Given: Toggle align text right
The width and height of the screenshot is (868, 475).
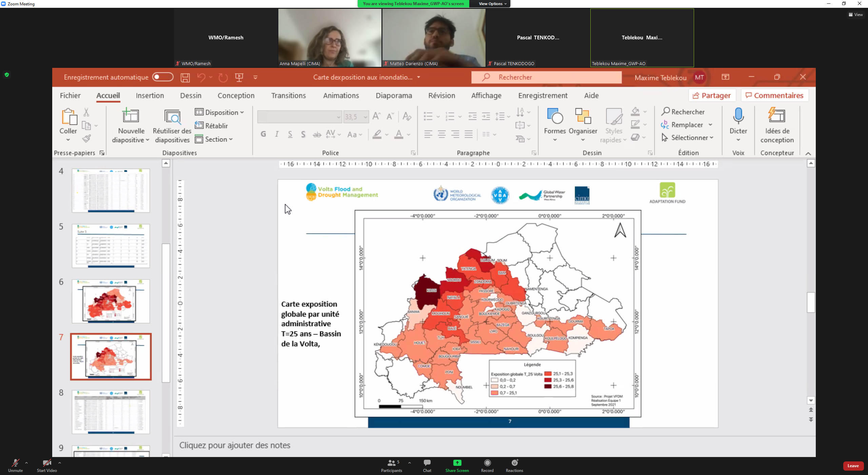Looking at the screenshot, I should 455,134.
